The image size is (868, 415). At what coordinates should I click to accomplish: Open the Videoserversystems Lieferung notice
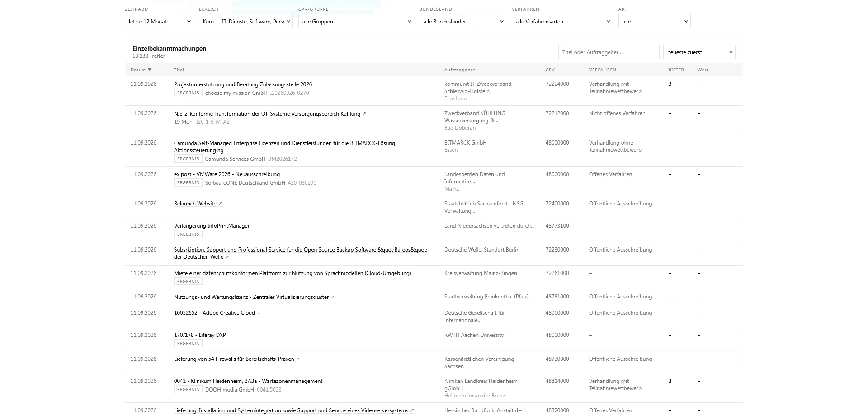[291, 410]
